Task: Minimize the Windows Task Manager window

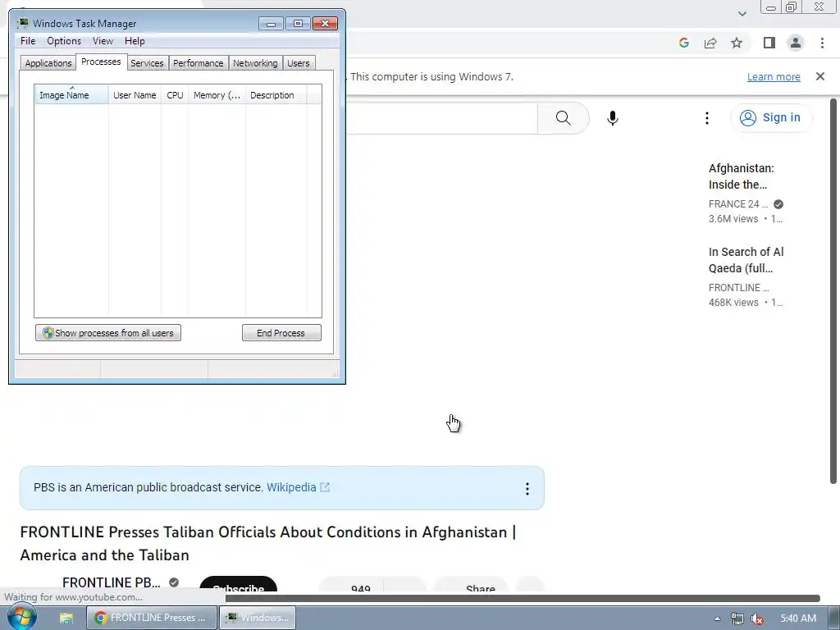Action: pyautogui.click(x=271, y=24)
